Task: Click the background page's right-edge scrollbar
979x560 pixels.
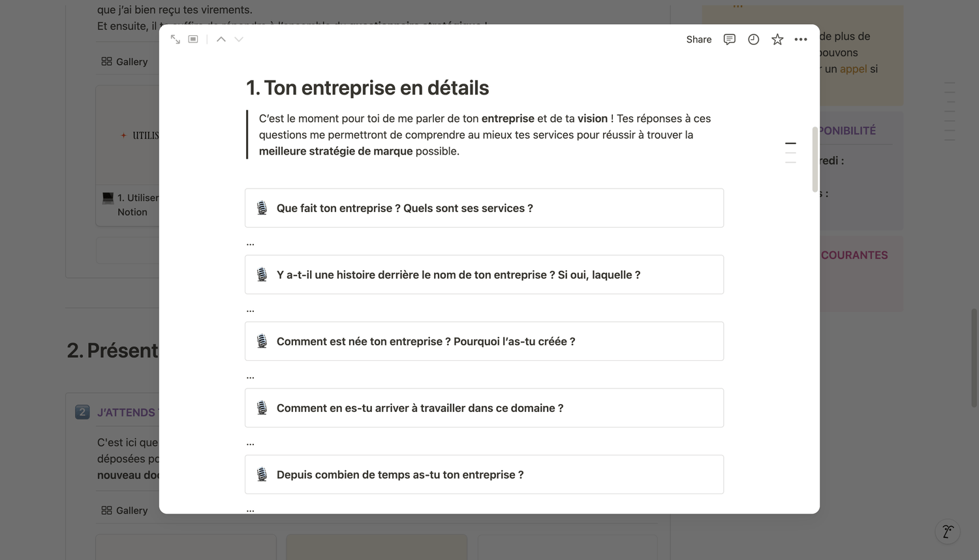Action: tap(974, 358)
